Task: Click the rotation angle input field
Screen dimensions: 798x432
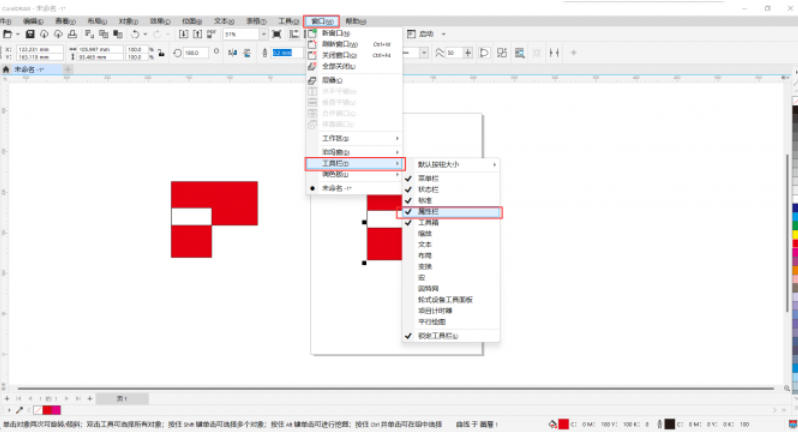Action: pos(195,53)
